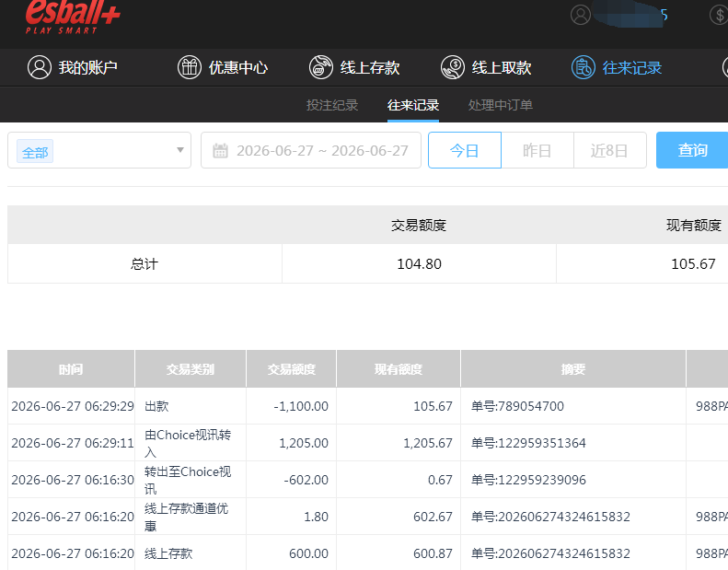The image size is (728, 570).
Task: Open 优惠中心 menu
Action: click(x=223, y=67)
